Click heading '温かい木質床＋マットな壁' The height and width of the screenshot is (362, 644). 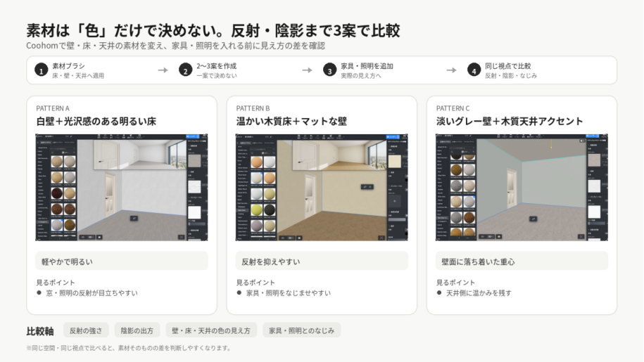[x=291, y=122]
